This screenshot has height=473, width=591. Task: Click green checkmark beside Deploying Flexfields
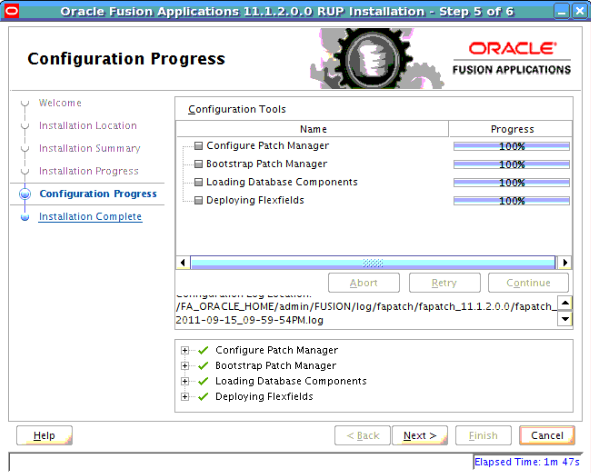pyautogui.click(x=203, y=396)
